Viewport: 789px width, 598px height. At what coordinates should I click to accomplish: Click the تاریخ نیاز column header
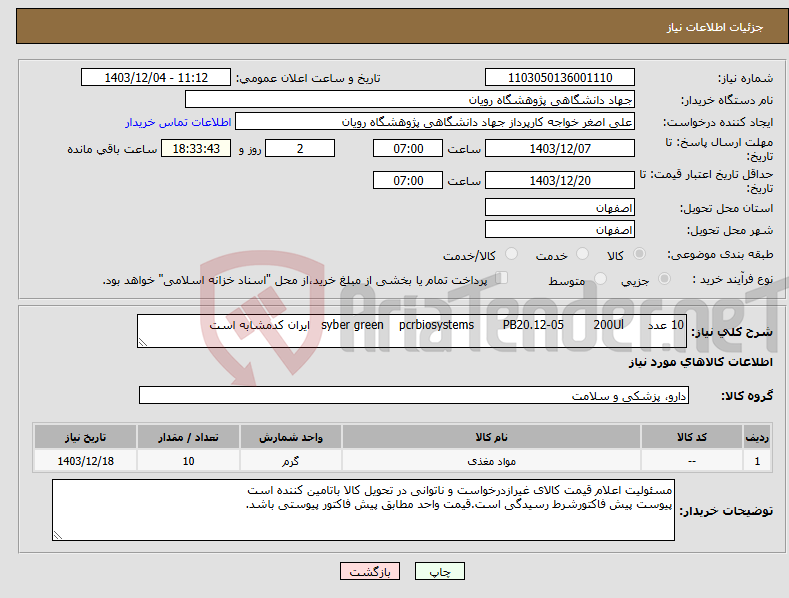click(86, 437)
